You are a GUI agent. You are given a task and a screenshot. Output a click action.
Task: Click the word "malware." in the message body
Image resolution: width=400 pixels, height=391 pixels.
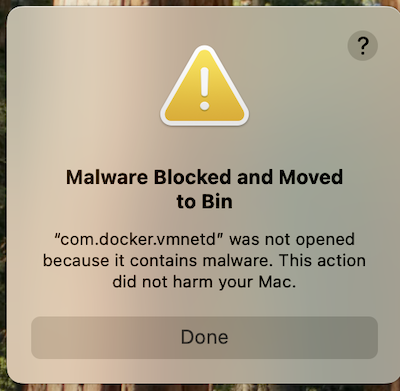click(236, 261)
